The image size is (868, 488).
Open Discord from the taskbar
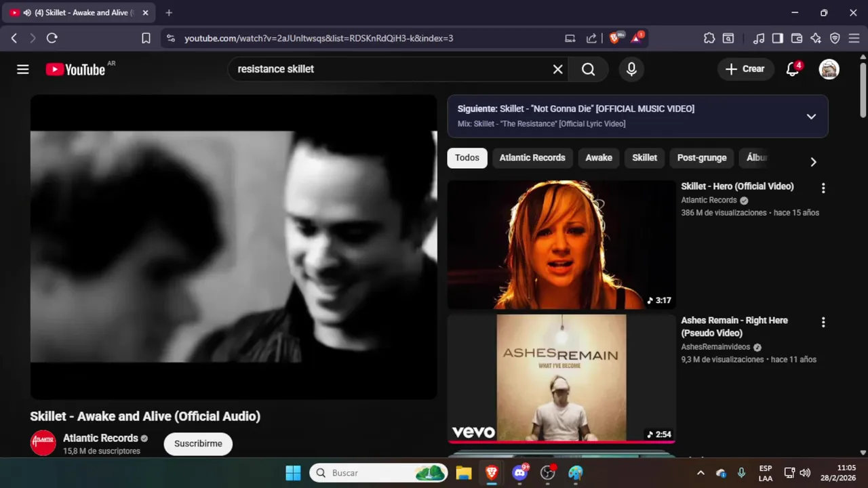[520, 472]
